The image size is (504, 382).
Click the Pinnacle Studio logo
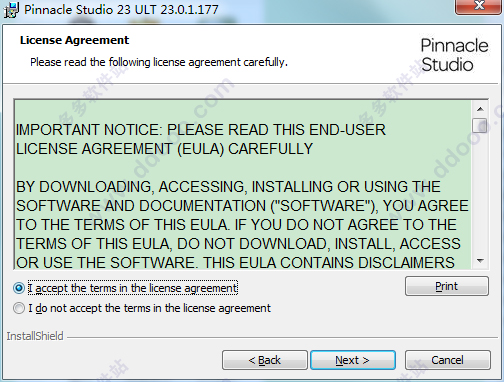click(x=454, y=55)
